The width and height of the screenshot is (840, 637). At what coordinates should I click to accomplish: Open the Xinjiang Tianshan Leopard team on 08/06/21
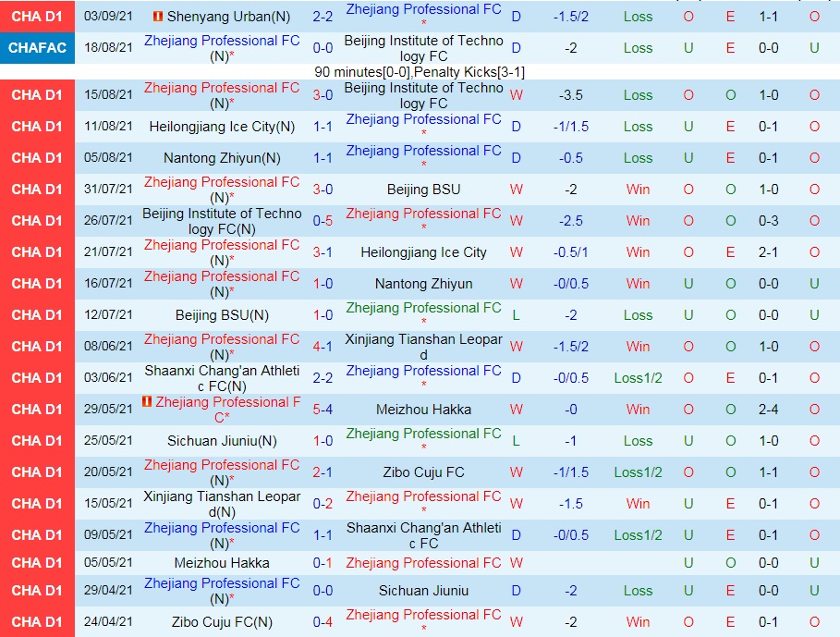[x=423, y=347]
